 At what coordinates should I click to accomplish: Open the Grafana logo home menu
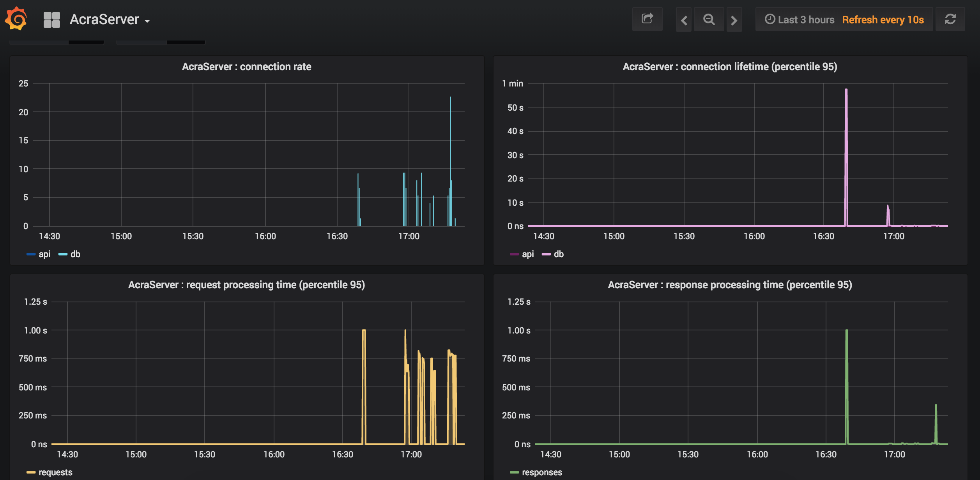tap(16, 19)
